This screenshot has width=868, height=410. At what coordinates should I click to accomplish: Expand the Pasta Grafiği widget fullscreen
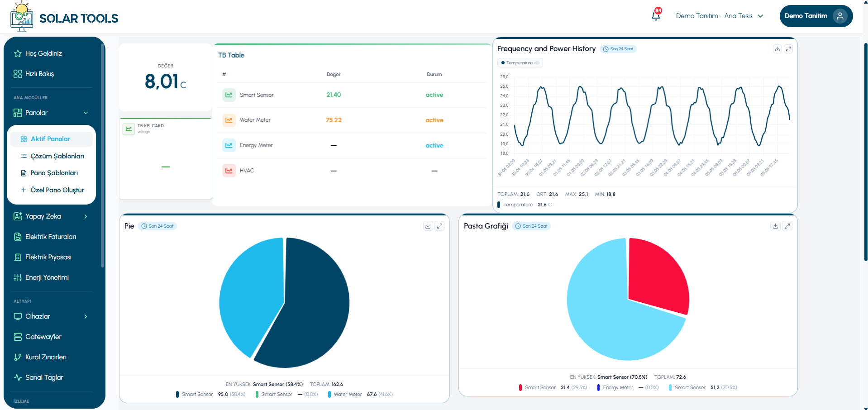click(x=787, y=226)
